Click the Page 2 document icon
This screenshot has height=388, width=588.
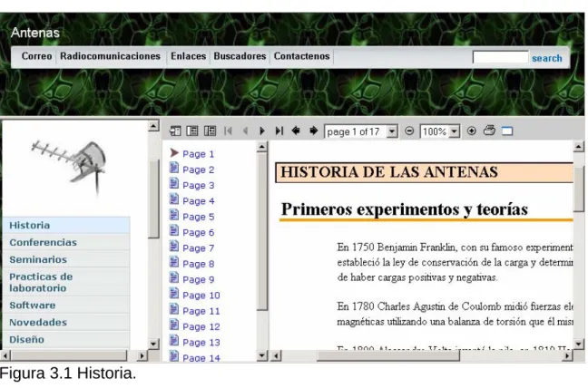tap(174, 169)
